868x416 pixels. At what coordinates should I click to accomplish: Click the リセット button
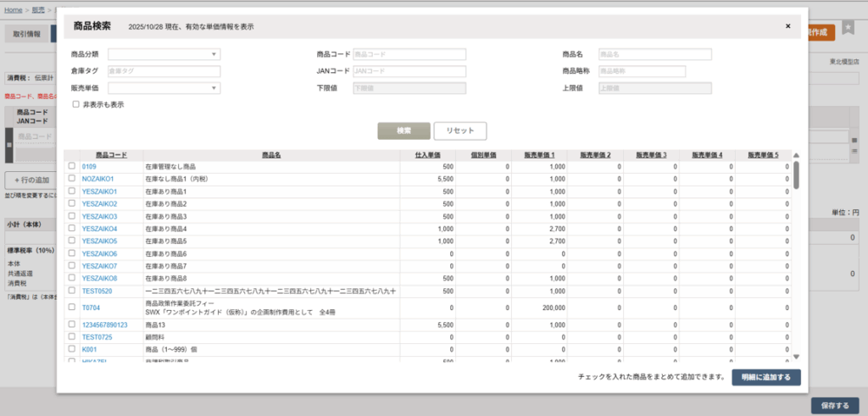(x=460, y=130)
